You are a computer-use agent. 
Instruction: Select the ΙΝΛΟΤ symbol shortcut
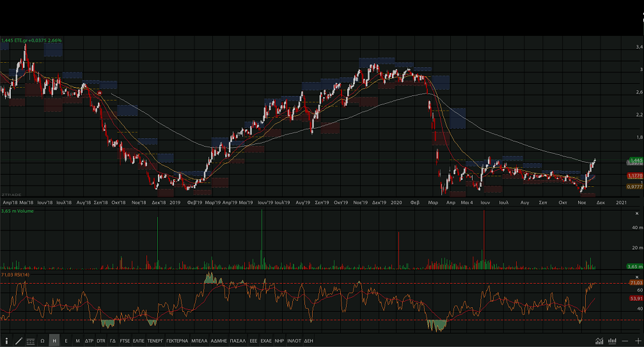point(294,341)
